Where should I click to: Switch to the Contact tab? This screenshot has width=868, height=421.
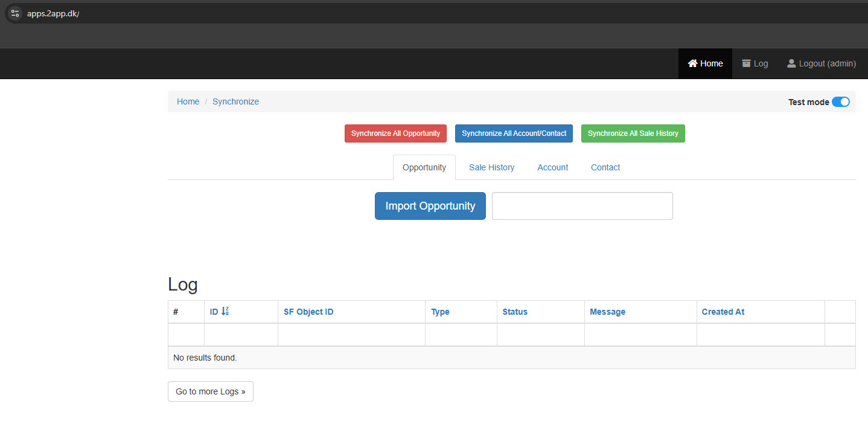tap(605, 167)
